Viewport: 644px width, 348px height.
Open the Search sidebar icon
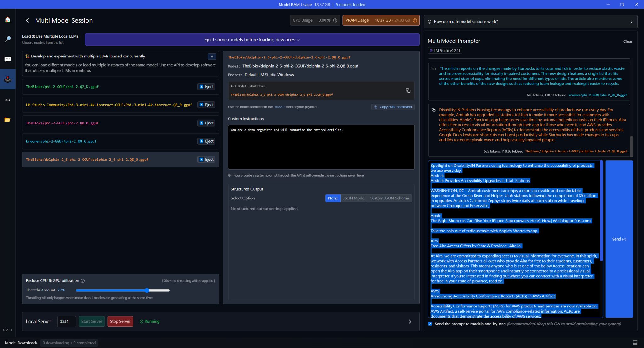[x=8, y=39]
